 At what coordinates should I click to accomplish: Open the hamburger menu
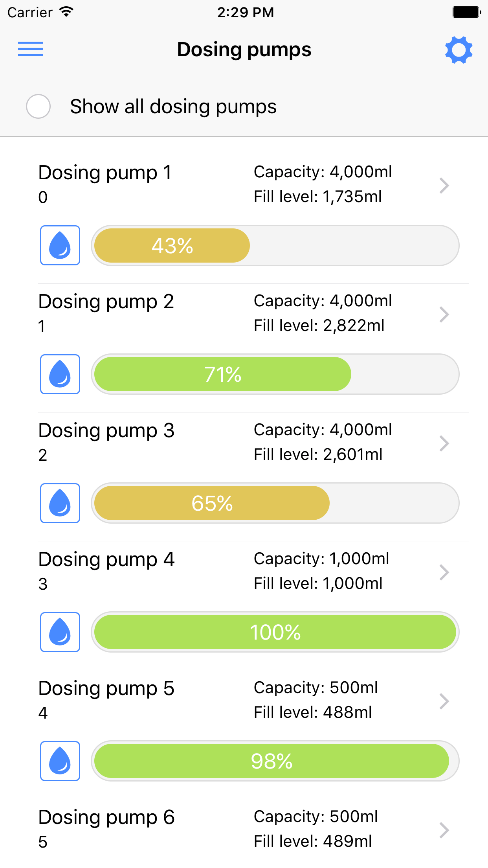(x=30, y=49)
